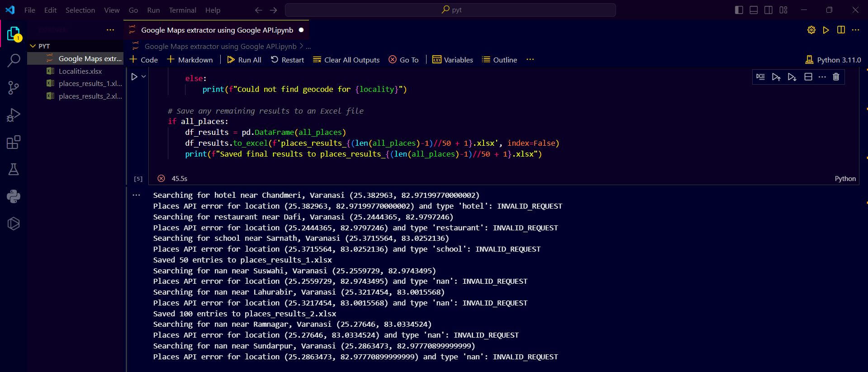
Task: Open places_results_2.xlsx in Explorer
Action: 76,96
